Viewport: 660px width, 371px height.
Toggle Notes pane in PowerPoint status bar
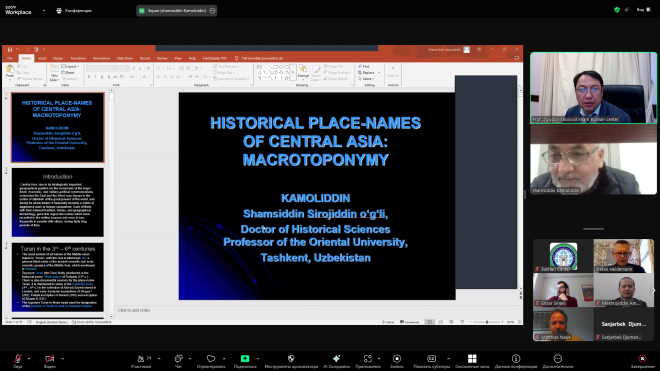[x=389, y=322]
